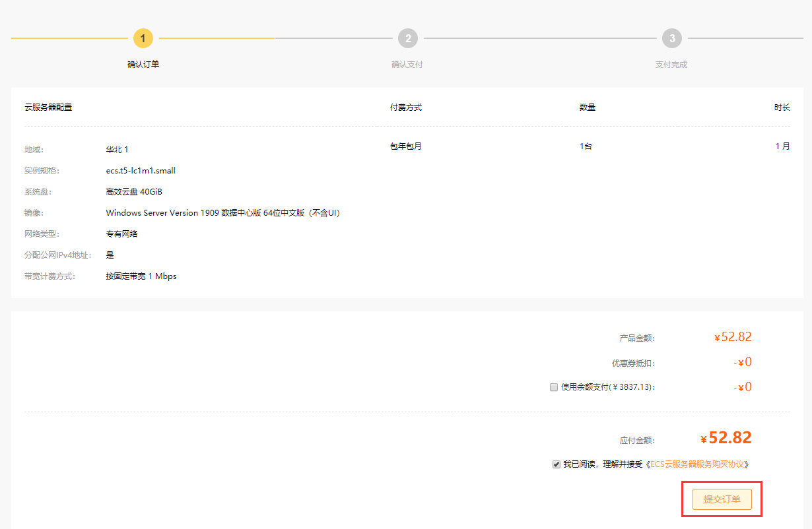
Task: Click the 优惠券抵扣 amount value
Action: tap(743, 362)
